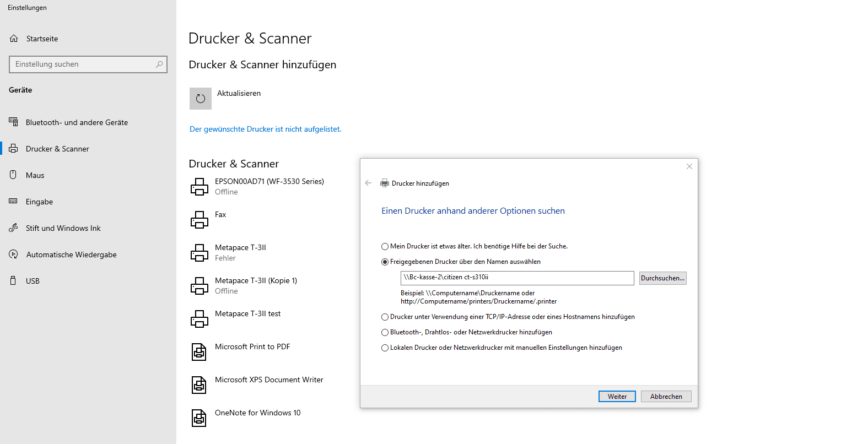Click printer icon next to Metapace T-3II Fehler

click(x=200, y=253)
